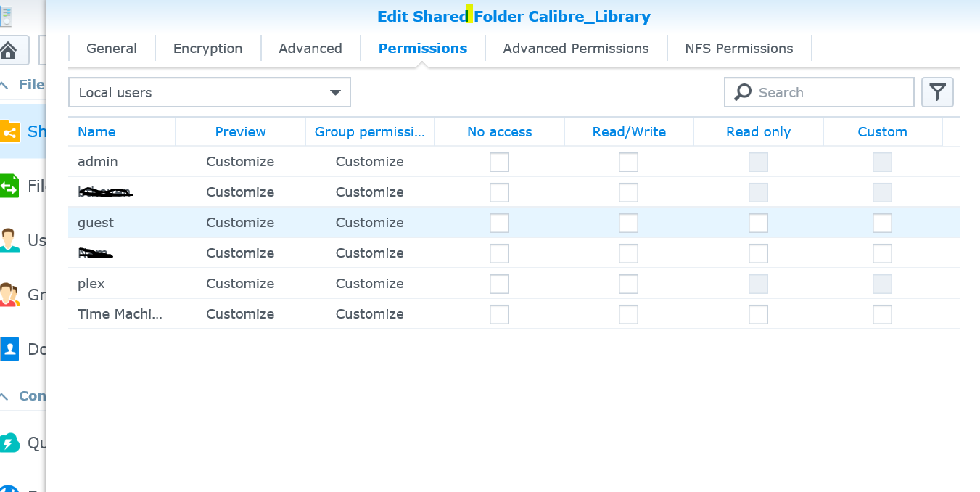Click the filter funnel icon
Viewport: 980px width, 492px height.
point(937,92)
